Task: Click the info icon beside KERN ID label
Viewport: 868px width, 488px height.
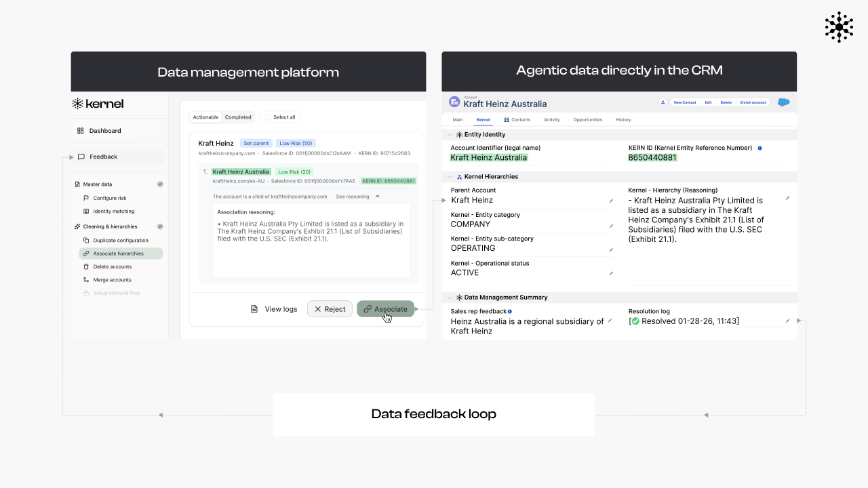Action: pos(759,148)
